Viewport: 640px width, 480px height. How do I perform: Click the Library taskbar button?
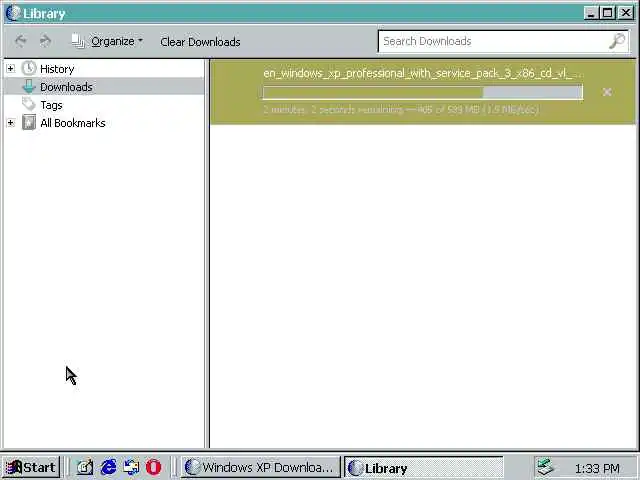[424, 468]
